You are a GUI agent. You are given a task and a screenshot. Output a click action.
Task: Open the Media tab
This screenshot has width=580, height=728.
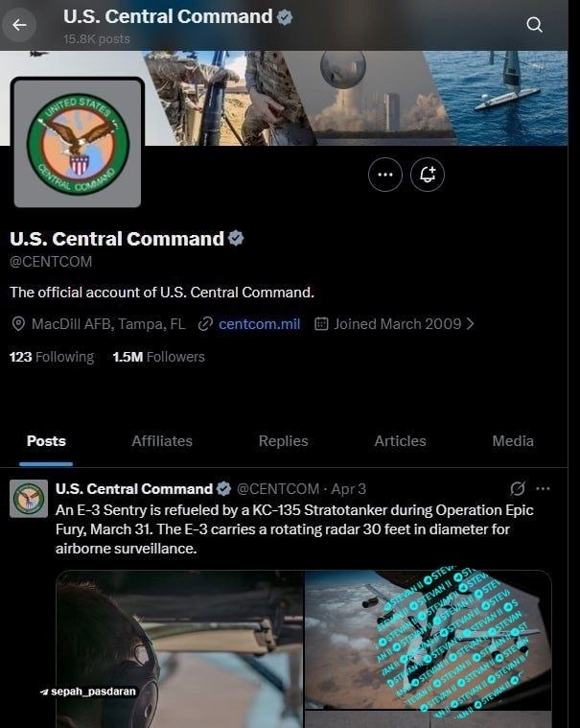click(513, 441)
